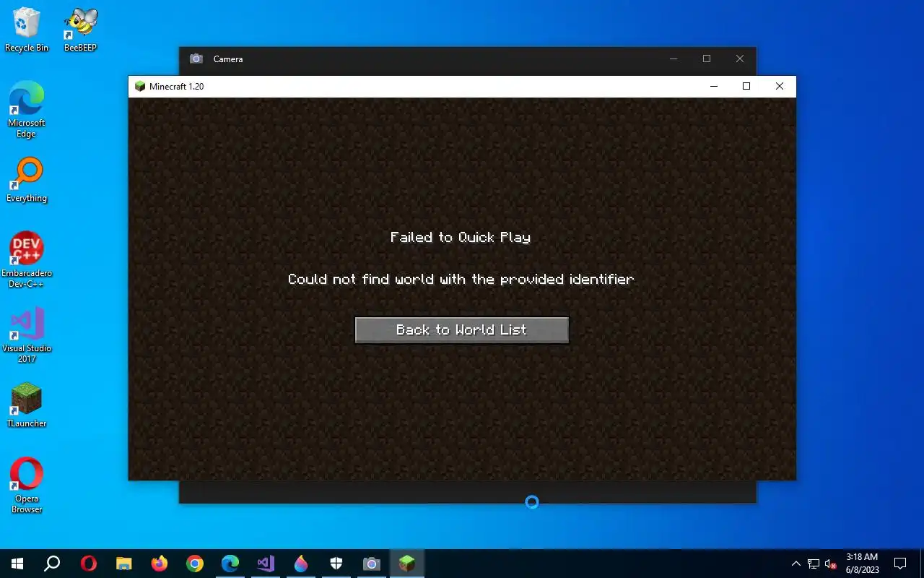924x578 pixels.
Task: Select the Microsoft Edge desktop shortcut
Action: click(27, 109)
